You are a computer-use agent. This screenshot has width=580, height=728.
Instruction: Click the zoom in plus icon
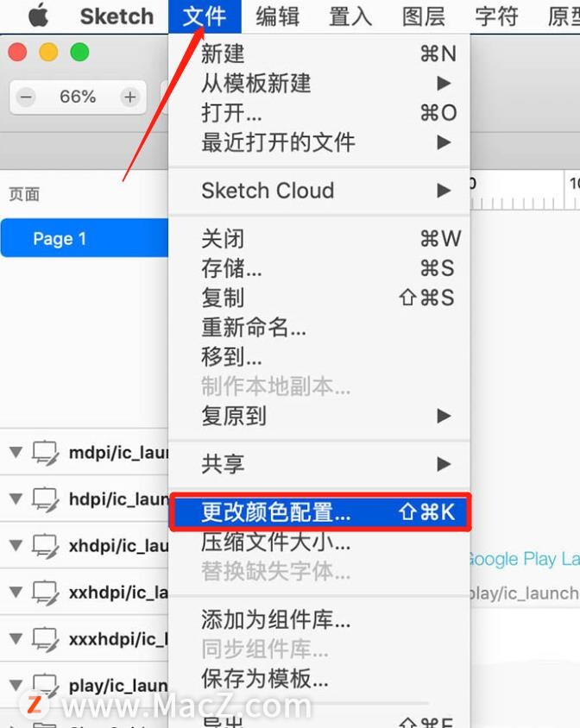point(130,97)
